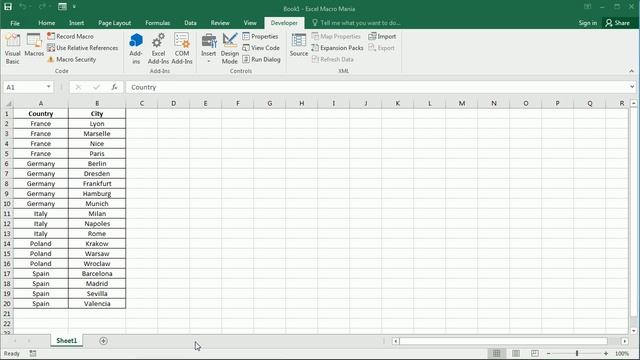Click the Tell me what you want box
640x360 pixels.
[356, 23]
